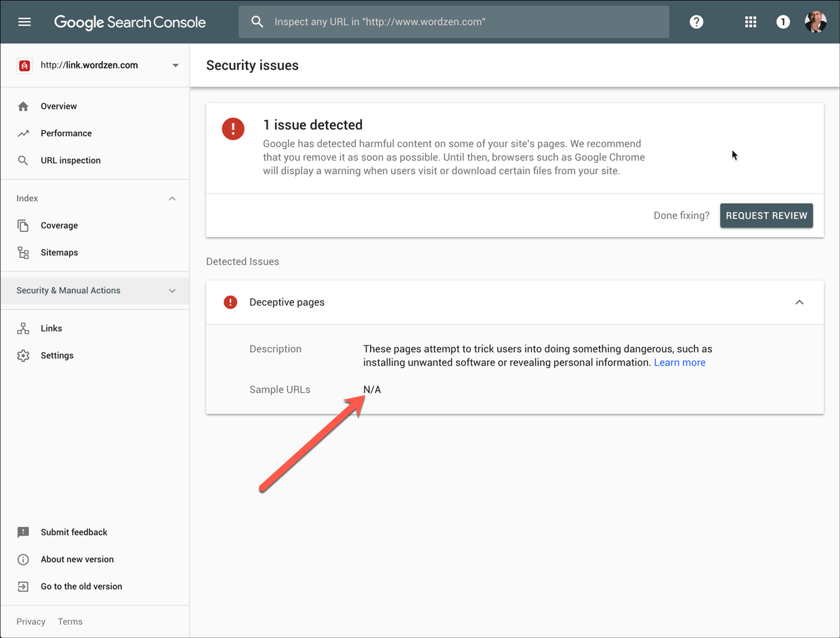View the notifications badge showing 1
Image resolution: width=840 pixels, height=638 pixels.
[783, 22]
